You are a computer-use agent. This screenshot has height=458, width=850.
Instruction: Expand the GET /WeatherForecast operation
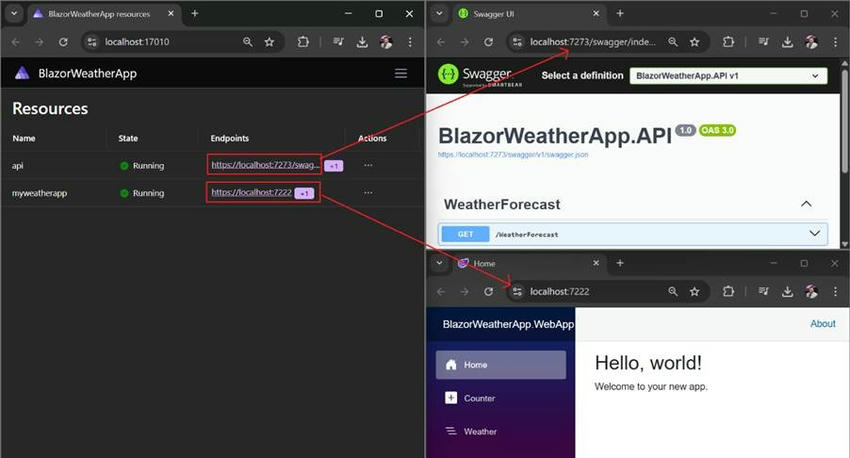[814, 234]
